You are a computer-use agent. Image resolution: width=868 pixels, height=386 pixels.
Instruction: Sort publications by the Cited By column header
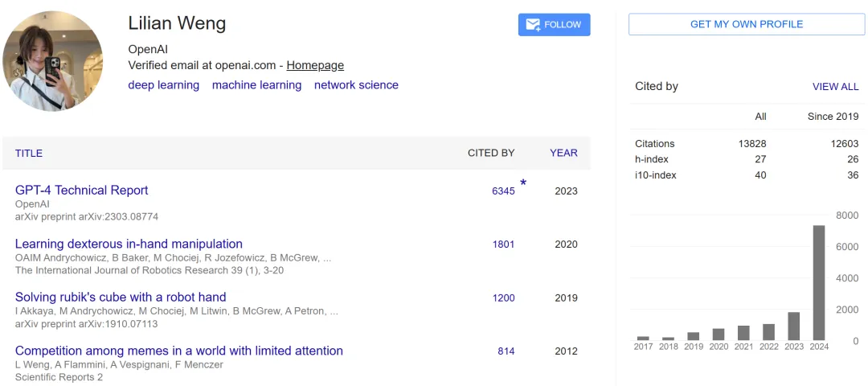[x=491, y=153]
